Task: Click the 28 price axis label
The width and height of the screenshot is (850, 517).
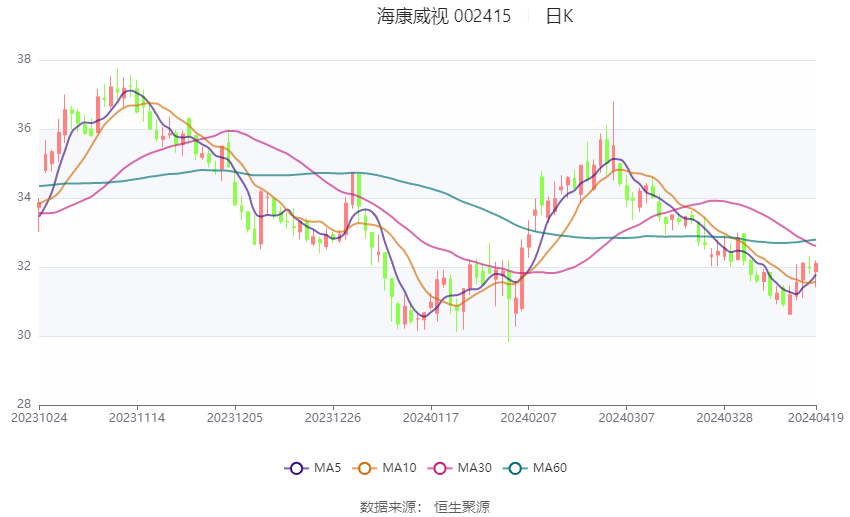Action: click(24, 404)
